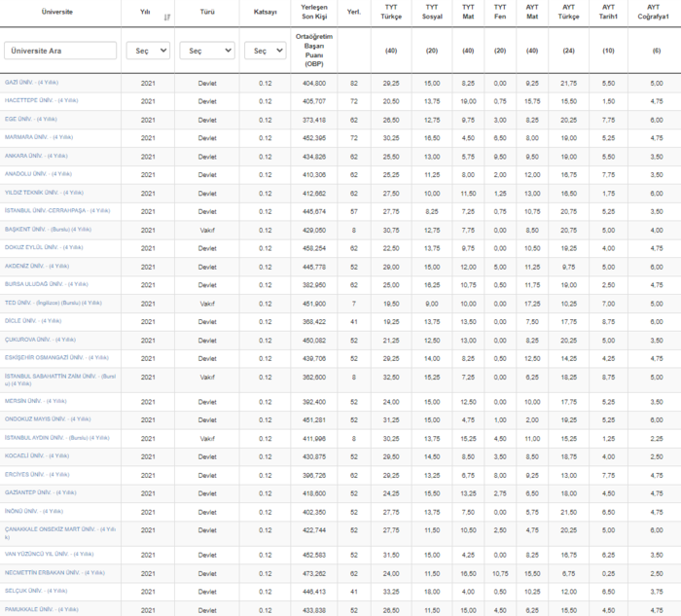Open the Katsayı filter dropdown

[265, 51]
